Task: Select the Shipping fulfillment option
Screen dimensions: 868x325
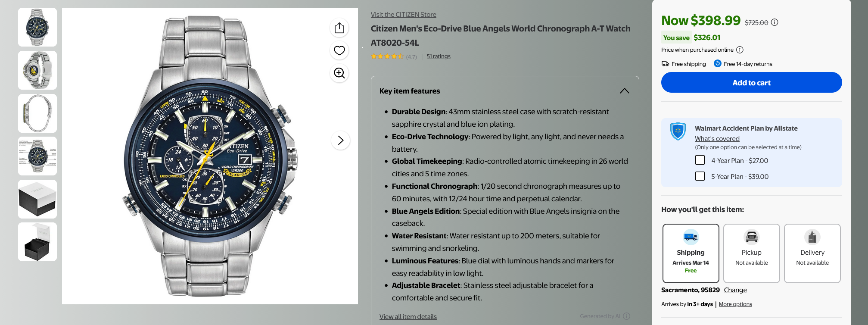Action: [691, 253]
